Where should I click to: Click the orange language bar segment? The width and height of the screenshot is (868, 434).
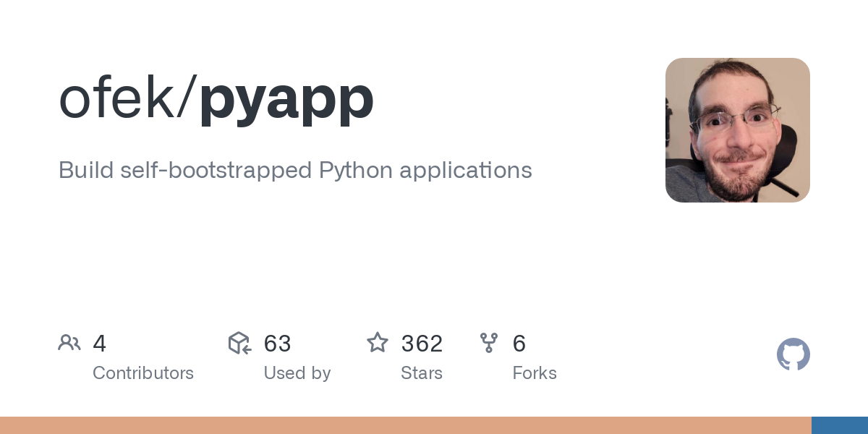[406, 425]
